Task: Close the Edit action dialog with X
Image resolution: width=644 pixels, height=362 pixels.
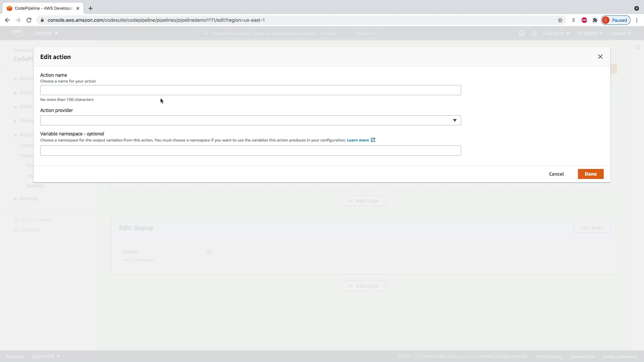Action: click(x=600, y=57)
